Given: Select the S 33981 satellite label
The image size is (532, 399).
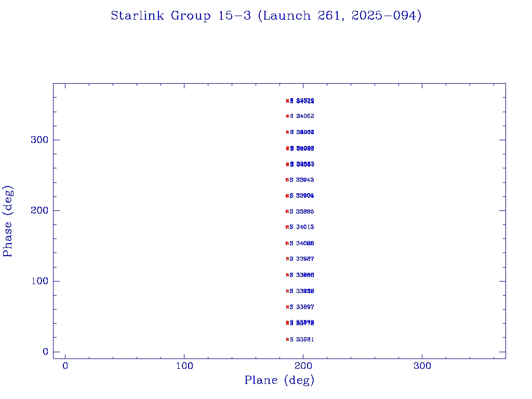Looking at the screenshot, I should [x=302, y=339].
